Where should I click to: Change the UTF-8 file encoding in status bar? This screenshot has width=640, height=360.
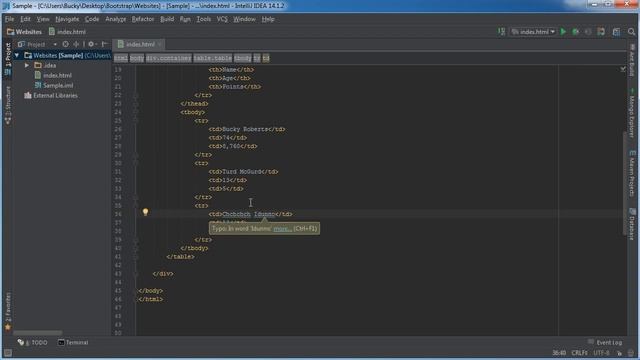pyautogui.click(x=602, y=353)
